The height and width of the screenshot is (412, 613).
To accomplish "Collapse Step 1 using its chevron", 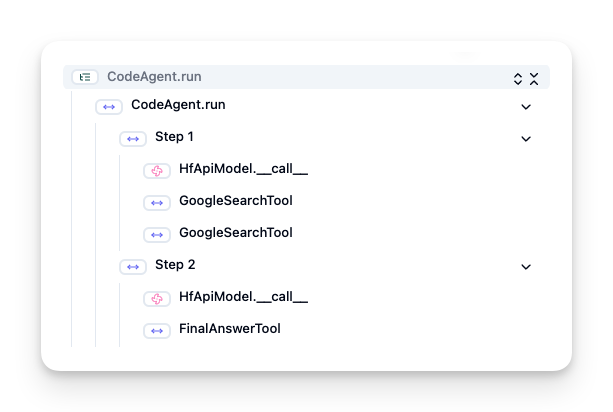I will coord(526,138).
